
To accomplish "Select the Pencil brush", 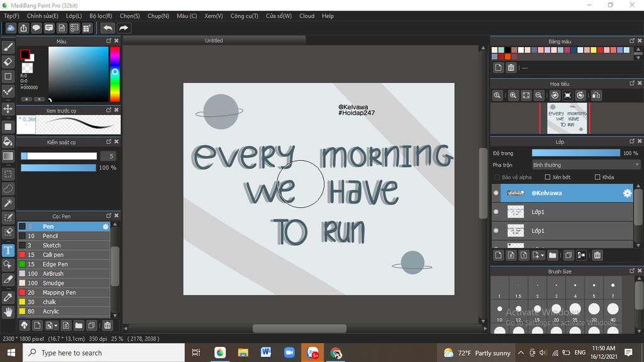I will coord(64,236).
